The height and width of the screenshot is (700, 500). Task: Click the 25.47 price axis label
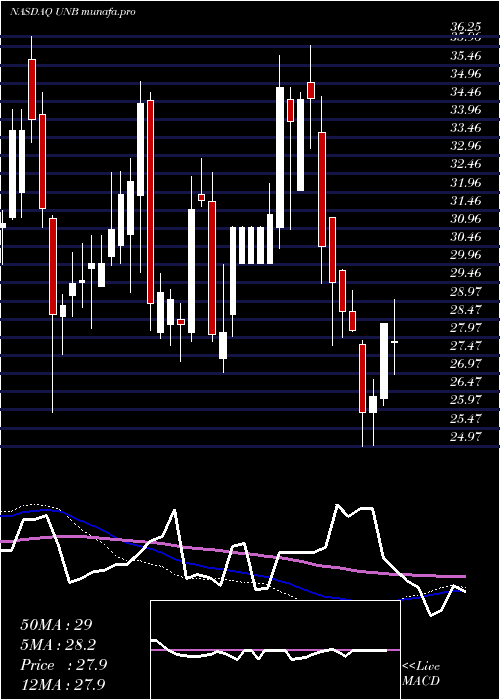[466, 419]
